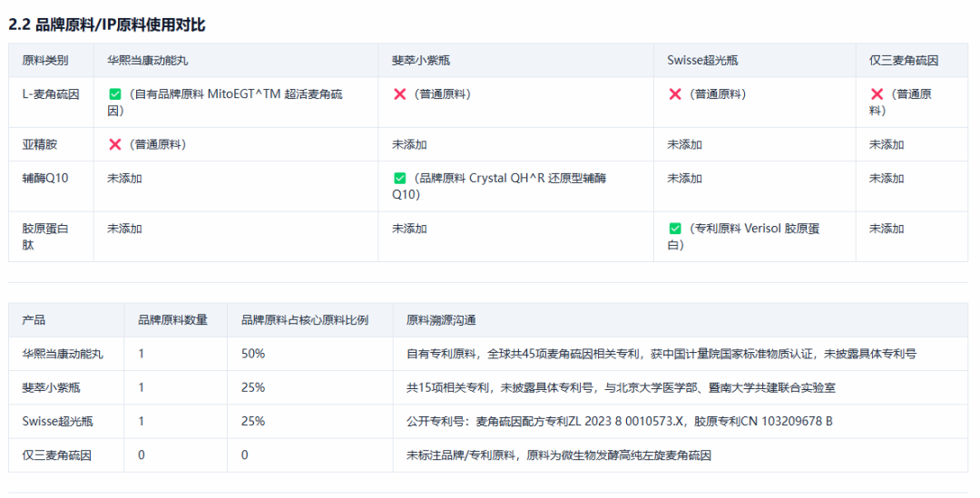Click column header 原料类别

45,61
